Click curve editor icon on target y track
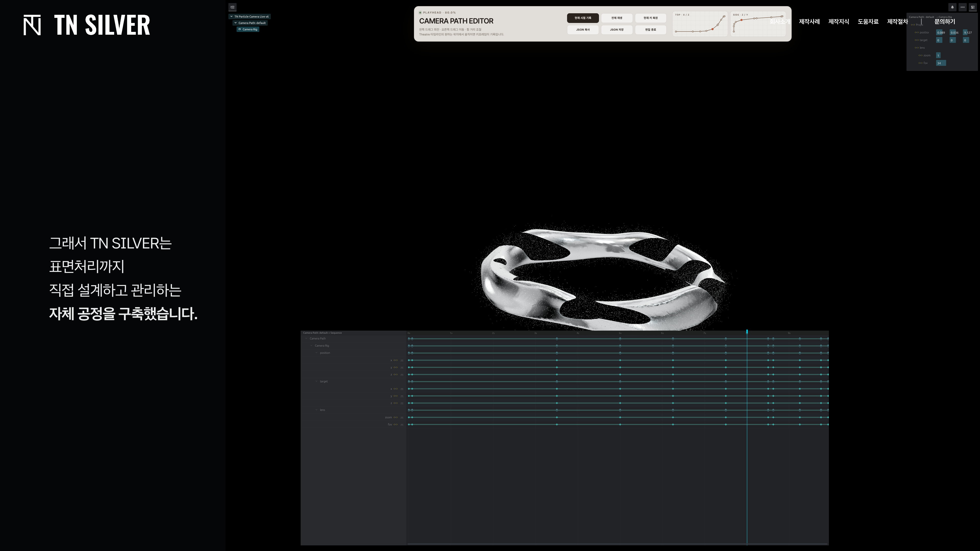 (402, 396)
